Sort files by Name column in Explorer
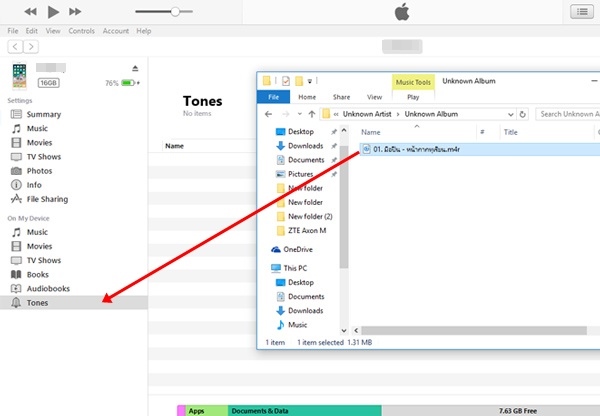 [x=370, y=132]
